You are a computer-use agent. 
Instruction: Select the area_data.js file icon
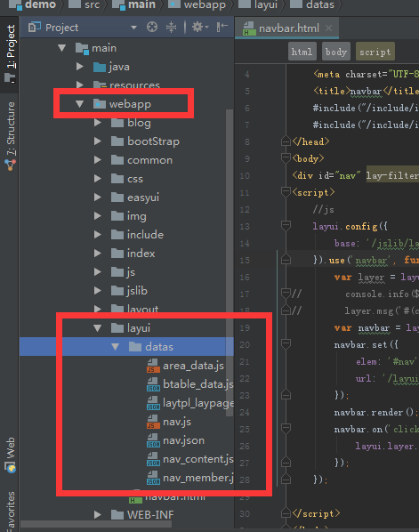coord(153,366)
